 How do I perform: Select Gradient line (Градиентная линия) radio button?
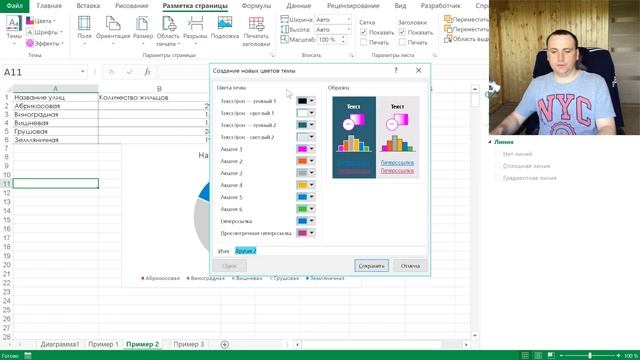tap(497, 178)
